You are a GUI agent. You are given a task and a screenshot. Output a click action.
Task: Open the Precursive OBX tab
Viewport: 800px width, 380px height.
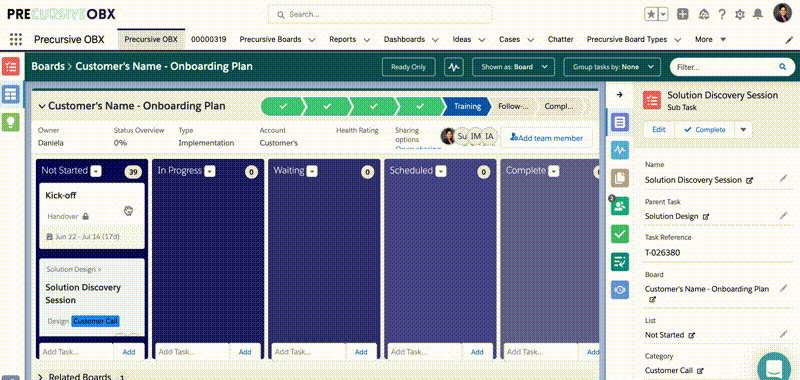tap(151, 39)
